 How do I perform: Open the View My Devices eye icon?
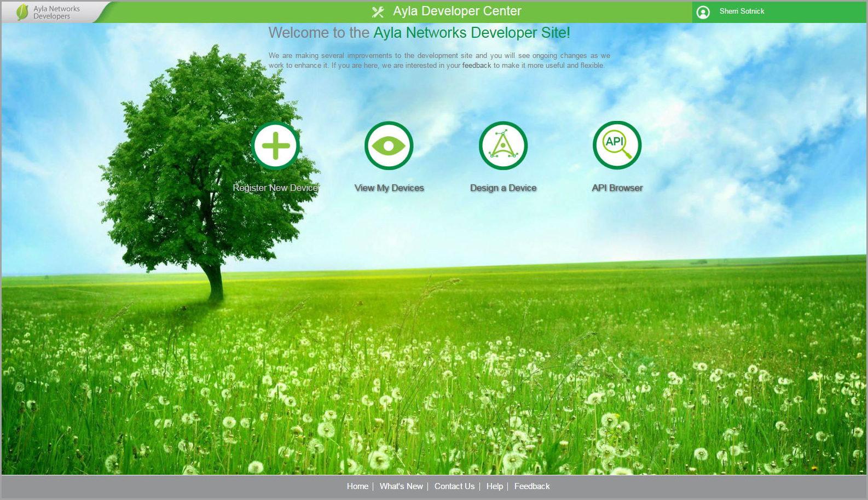click(x=389, y=146)
